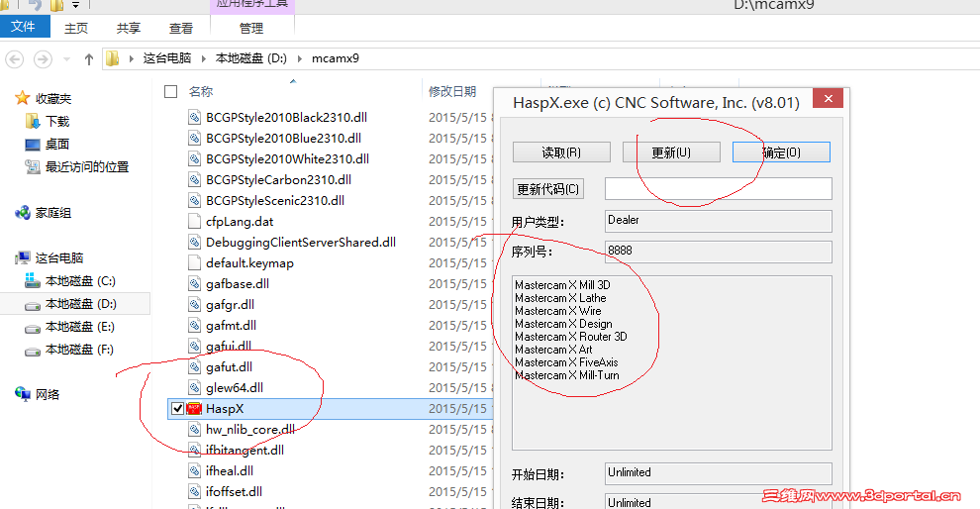Click Mastercam X FiveAxis in product list

pos(566,362)
